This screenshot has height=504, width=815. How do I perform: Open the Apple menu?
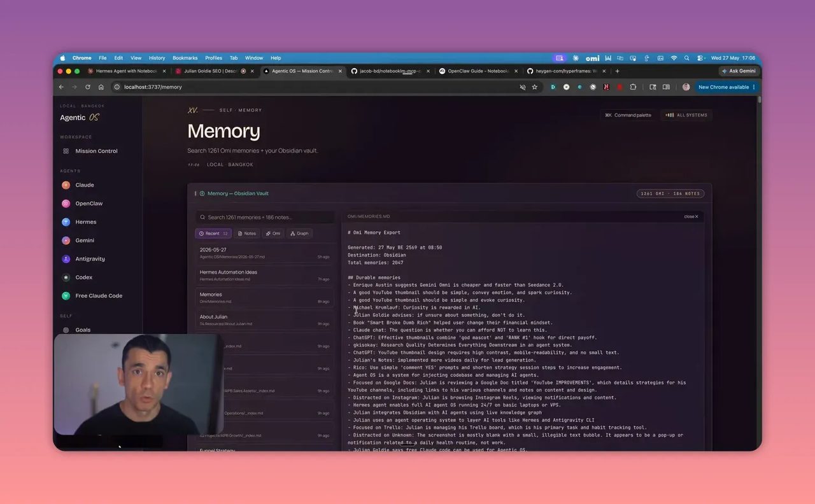pos(62,58)
